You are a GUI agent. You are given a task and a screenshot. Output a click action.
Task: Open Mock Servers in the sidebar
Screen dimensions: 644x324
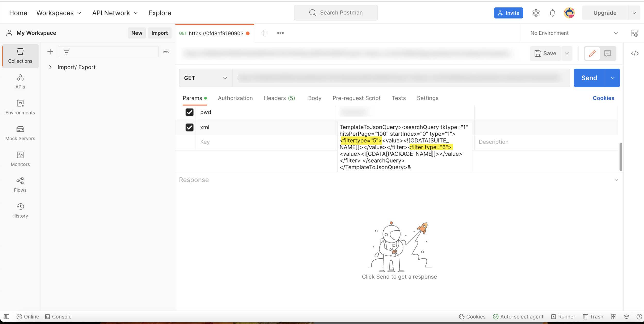pyautogui.click(x=20, y=133)
